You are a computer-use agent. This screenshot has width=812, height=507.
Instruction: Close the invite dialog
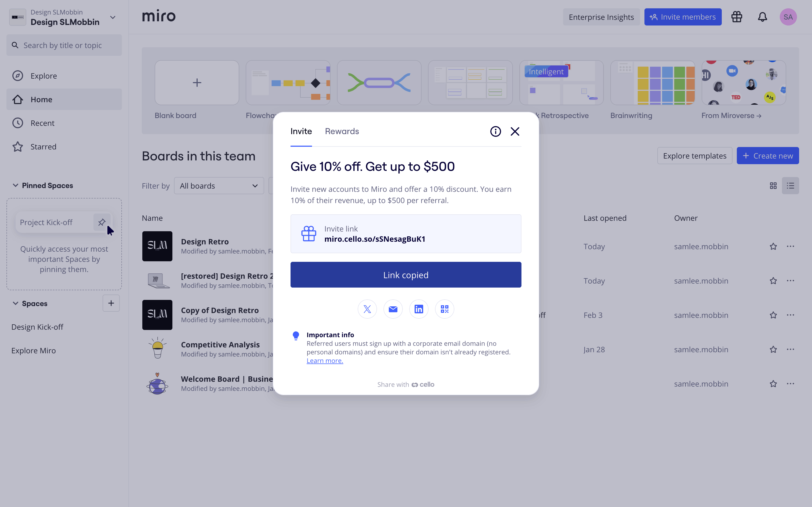click(515, 131)
